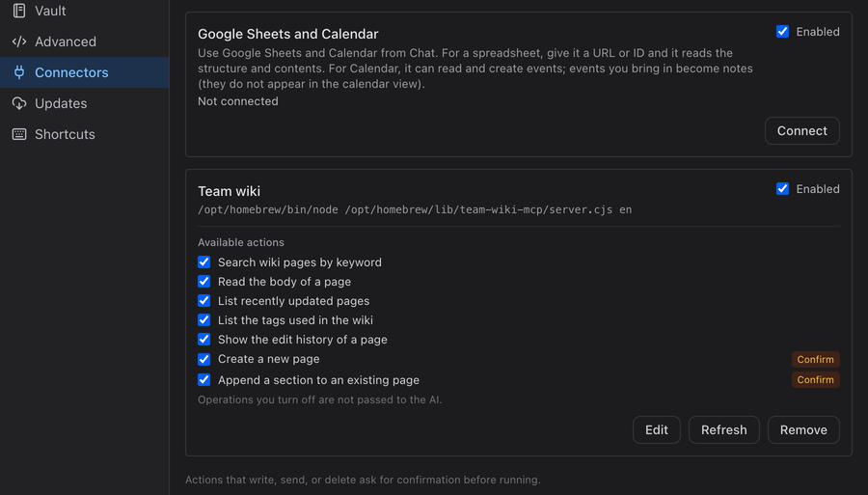The width and height of the screenshot is (868, 495).
Task: Remove the Team wiki connector
Action: (803, 429)
